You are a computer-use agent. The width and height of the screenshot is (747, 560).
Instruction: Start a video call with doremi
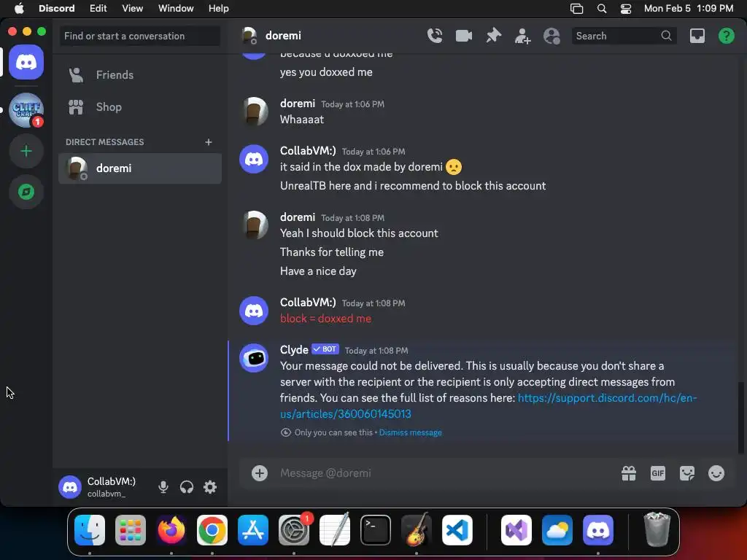pyautogui.click(x=463, y=36)
